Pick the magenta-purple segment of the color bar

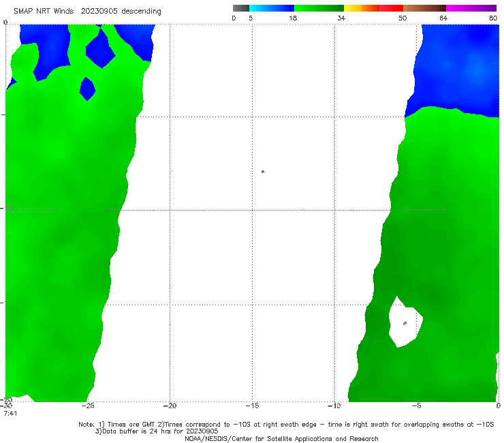pyautogui.click(x=471, y=8)
